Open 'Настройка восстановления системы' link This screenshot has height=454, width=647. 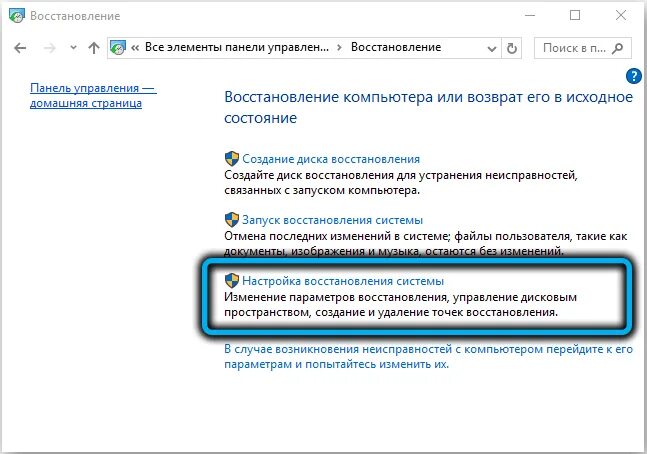click(x=343, y=281)
